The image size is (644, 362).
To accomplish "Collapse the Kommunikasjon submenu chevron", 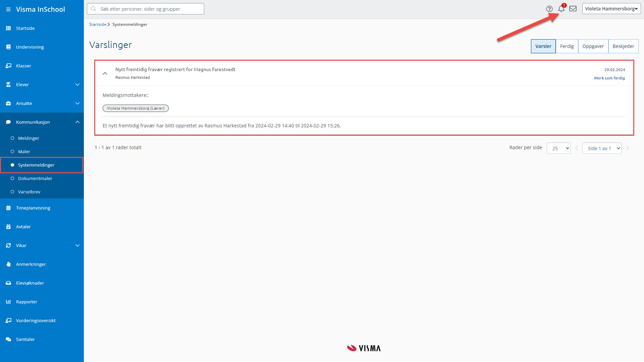I will click(x=77, y=122).
